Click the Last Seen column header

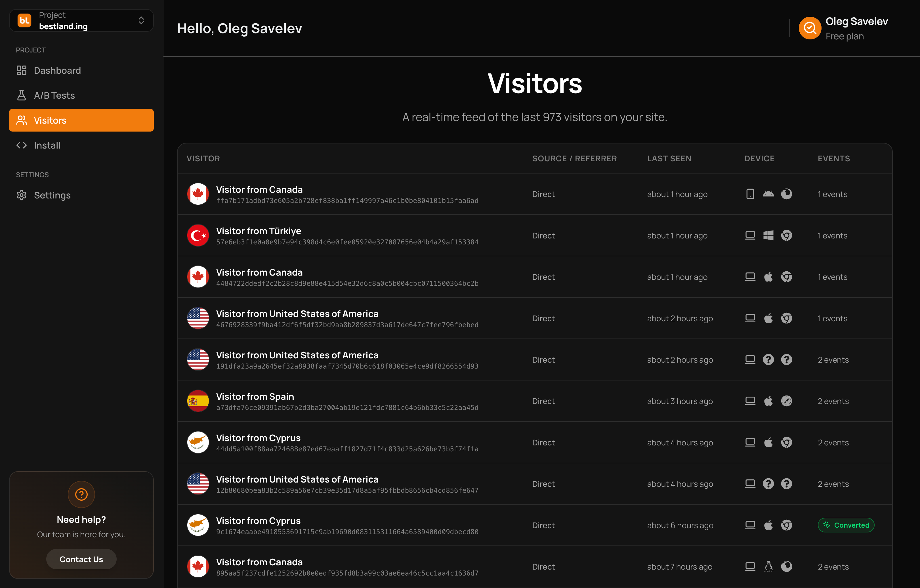click(669, 158)
